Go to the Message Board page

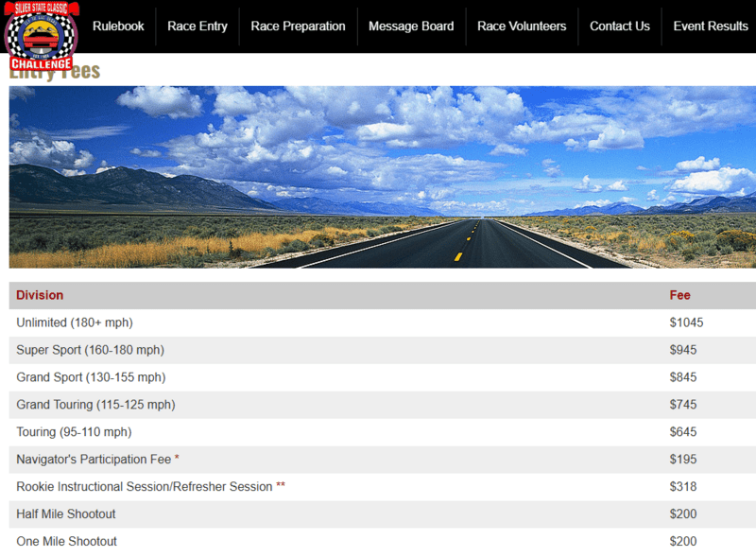point(411,26)
